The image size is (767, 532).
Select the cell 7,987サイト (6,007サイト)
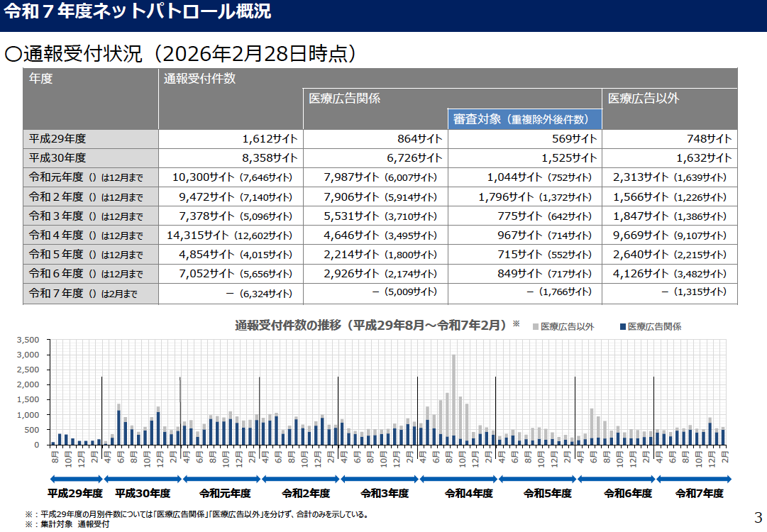tap(375, 177)
